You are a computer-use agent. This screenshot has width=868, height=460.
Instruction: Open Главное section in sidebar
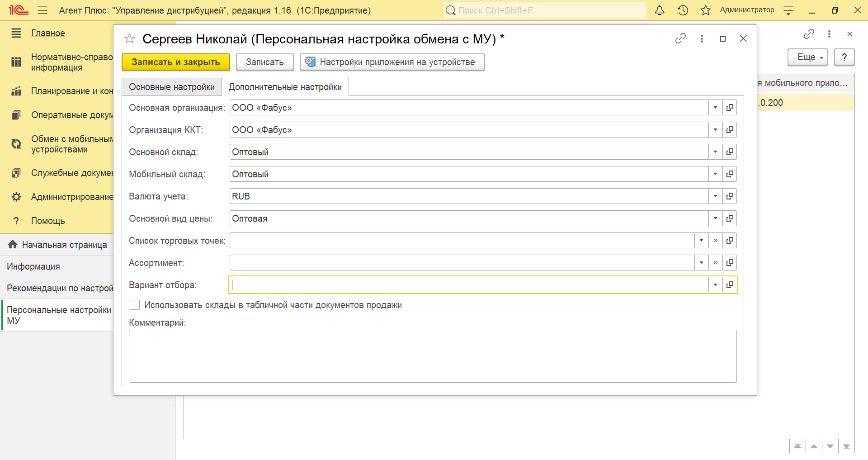(48, 33)
